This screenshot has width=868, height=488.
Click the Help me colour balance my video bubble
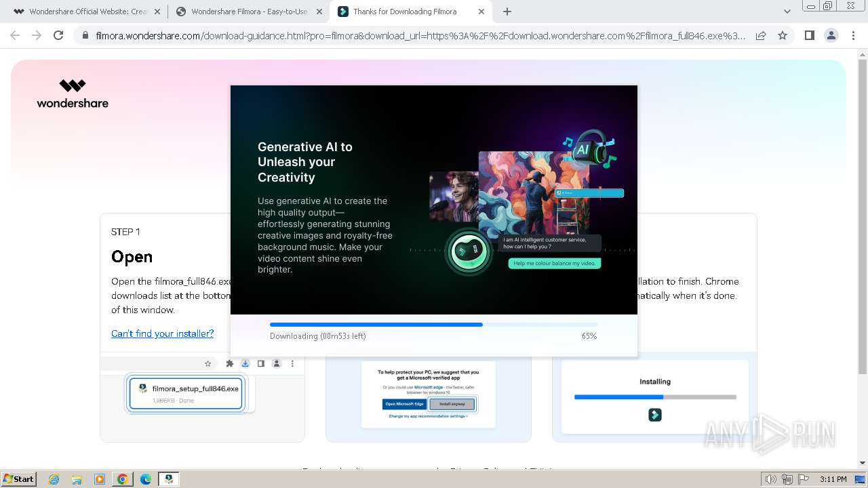tap(555, 263)
